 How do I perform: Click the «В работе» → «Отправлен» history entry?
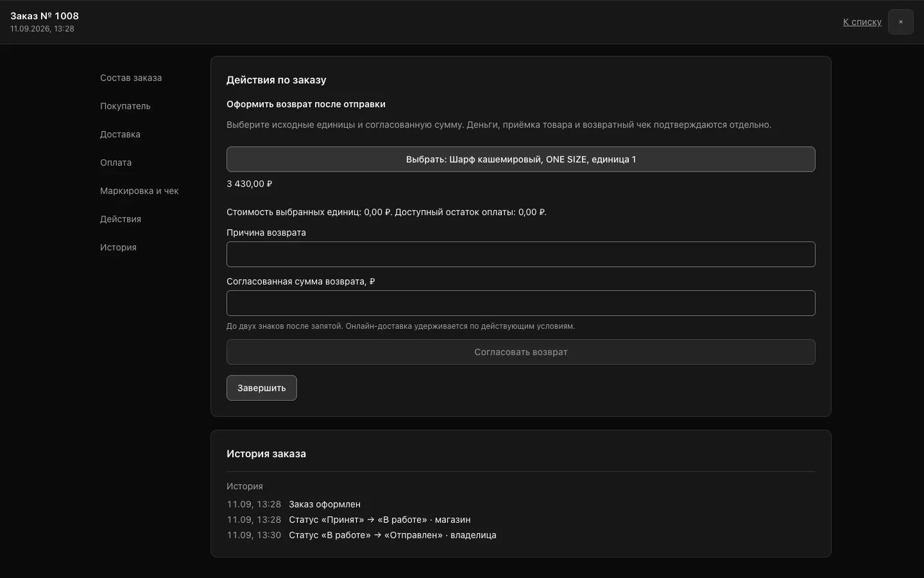[x=393, y=535]
